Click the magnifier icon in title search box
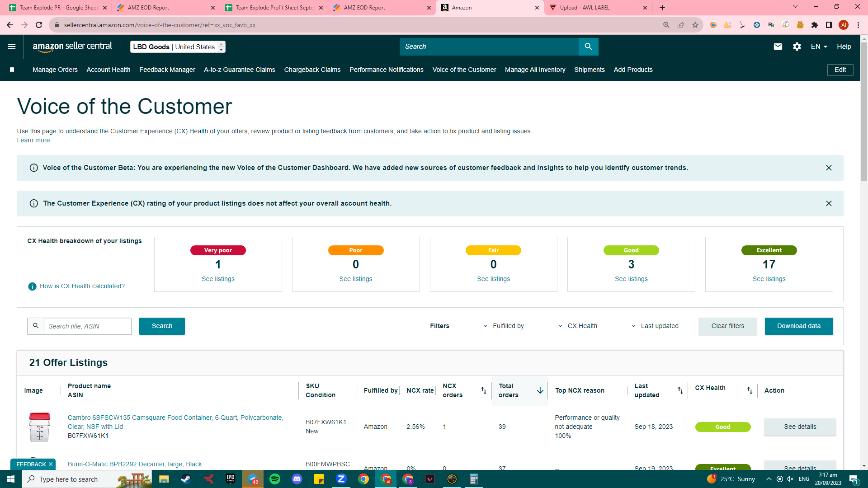868x488 pixels. click(36, 326)
